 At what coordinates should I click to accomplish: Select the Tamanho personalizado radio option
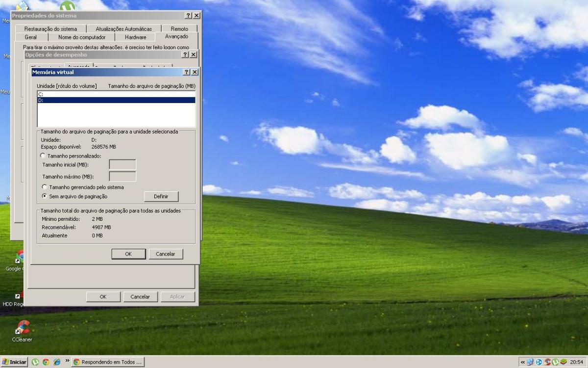coord(71,156)
